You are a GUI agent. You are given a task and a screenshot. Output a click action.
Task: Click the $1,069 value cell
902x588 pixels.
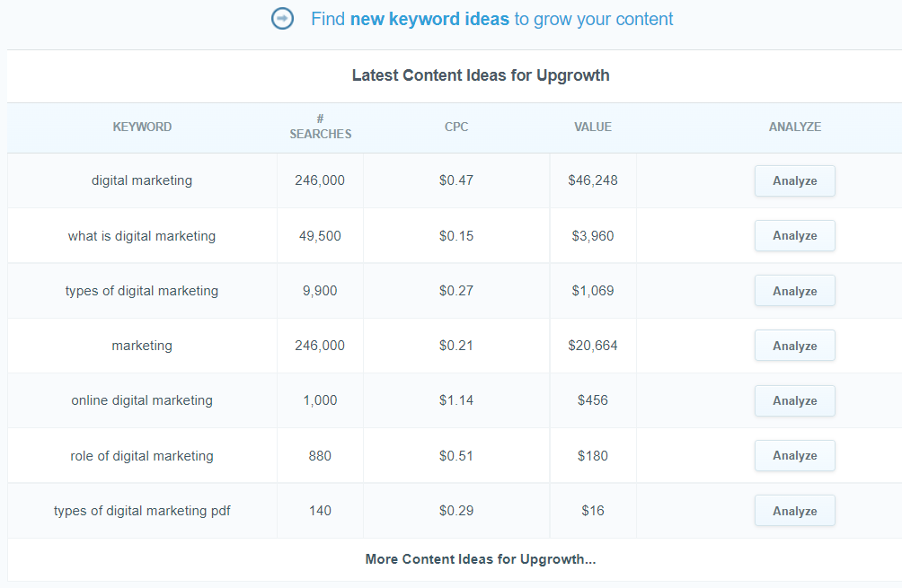coord(593,291)
